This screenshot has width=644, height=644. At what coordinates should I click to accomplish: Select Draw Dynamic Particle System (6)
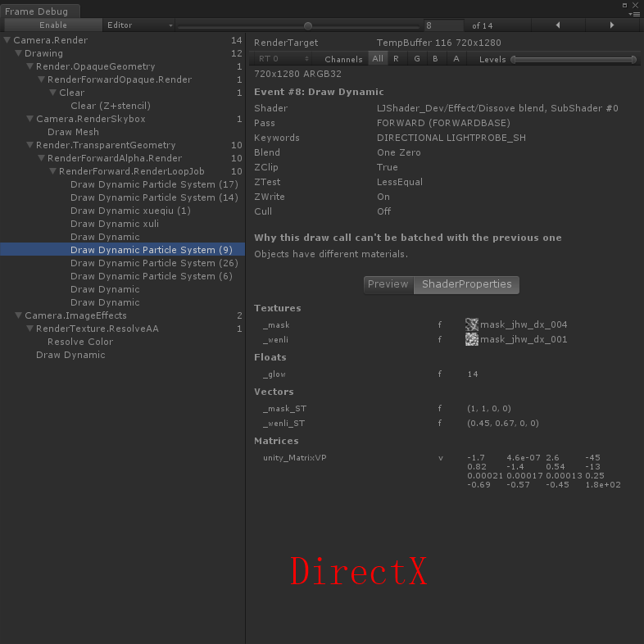(x=151, y=276)
